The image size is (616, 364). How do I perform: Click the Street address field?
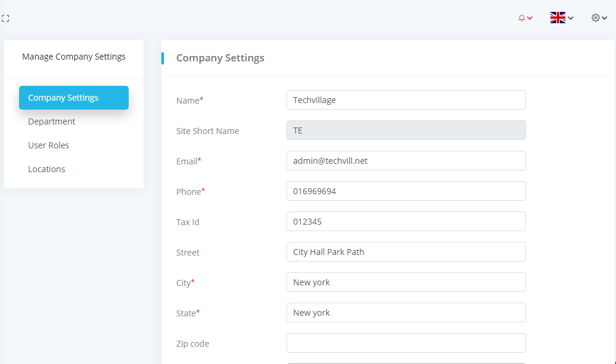(x=406, y=252)
